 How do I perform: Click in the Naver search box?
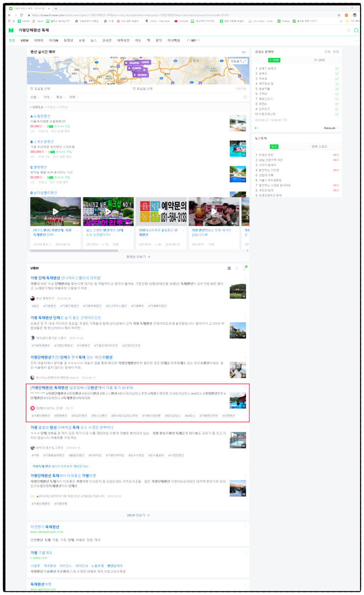tap(181, 30)
